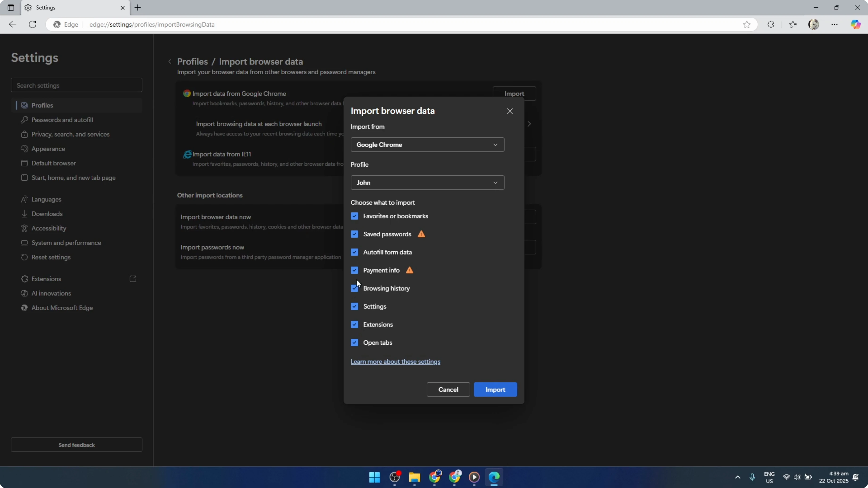Open Privacy, search, and services
The width and height of the screenshot is (868, 488).
coord(76,134)
